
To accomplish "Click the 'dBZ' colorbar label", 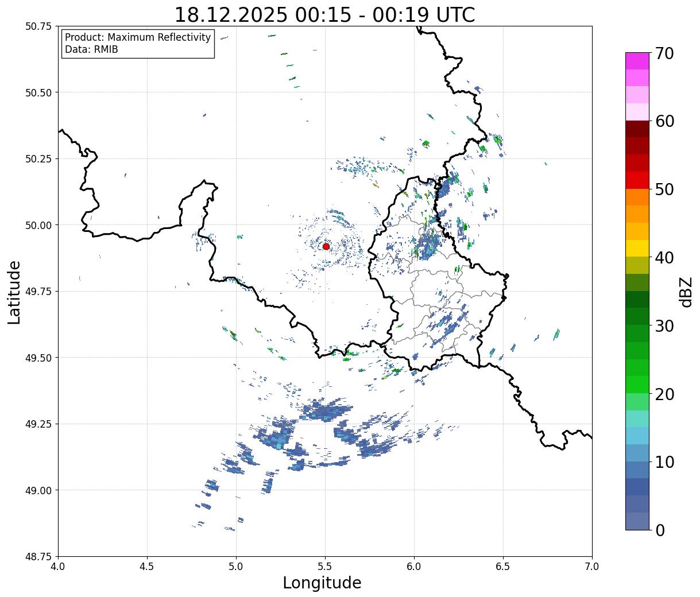I will coord(686,292).
